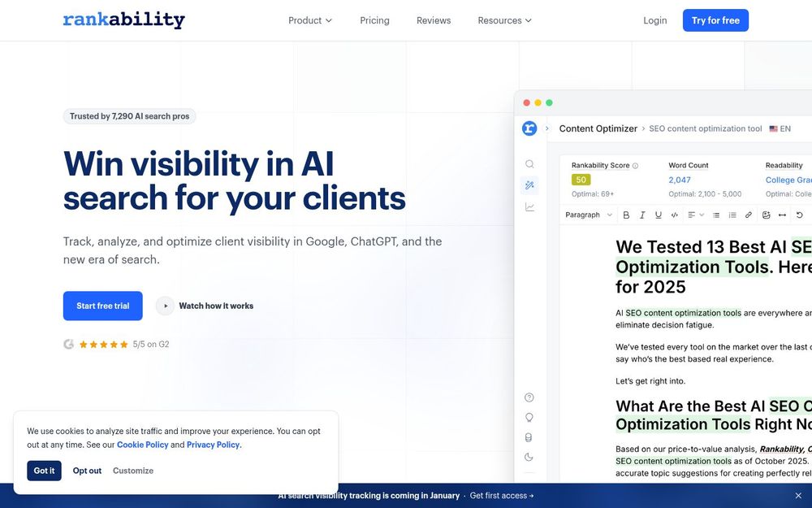Open the Reviews page
Viewport: 812px width, 508px height.
coord(434,20)
